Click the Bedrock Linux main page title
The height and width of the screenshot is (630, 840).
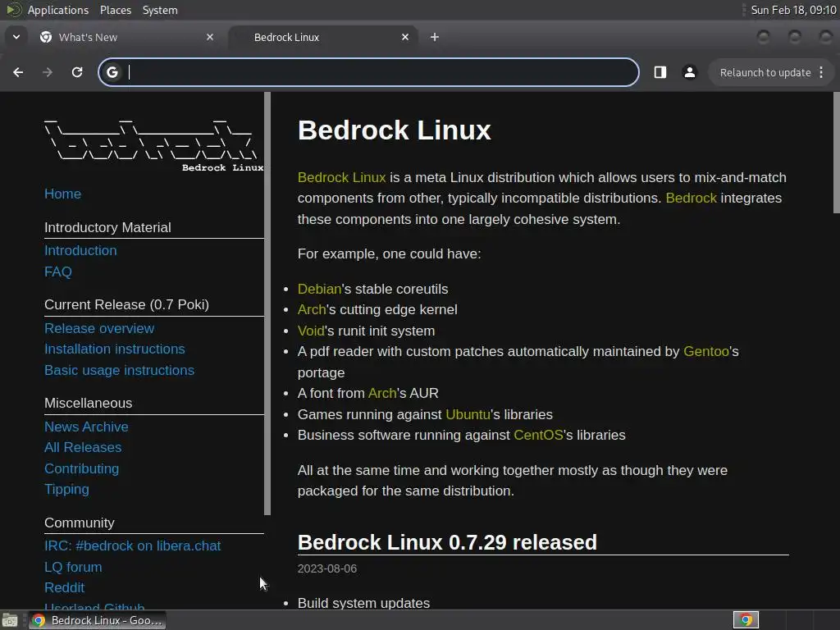pos(394,130)
